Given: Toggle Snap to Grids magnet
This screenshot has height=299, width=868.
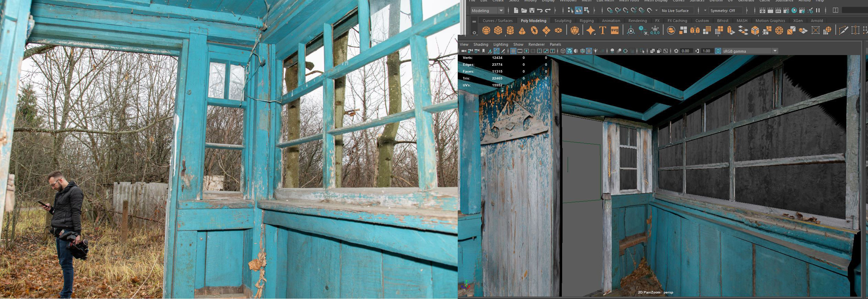Looking at the screenshot, I should point(610,10).
